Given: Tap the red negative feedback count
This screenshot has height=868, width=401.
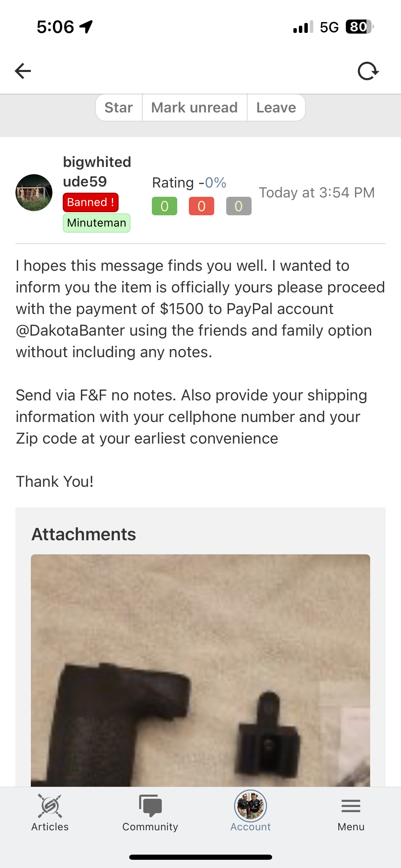Looking at the screenshot, I should [202, 206].
